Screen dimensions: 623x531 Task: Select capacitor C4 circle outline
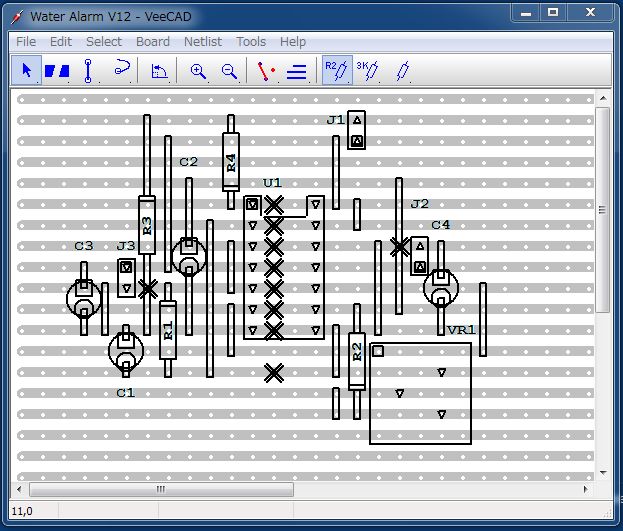pos(441,288)
